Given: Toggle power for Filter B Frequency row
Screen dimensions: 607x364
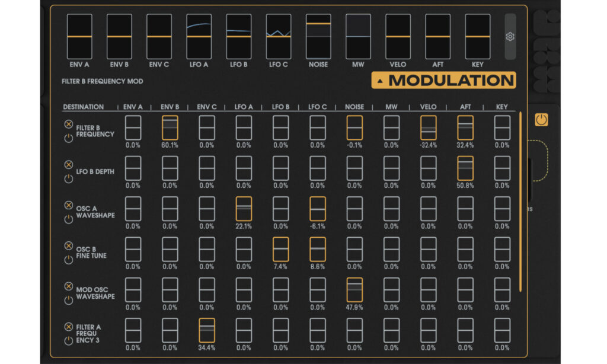Looking at the screenshot, I should tap(68, 138).
